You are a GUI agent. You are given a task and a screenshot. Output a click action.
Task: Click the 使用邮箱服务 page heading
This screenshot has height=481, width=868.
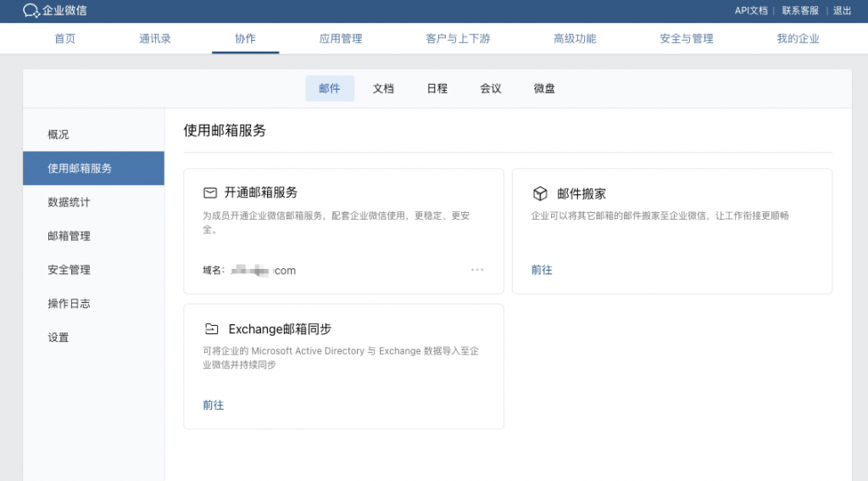tap(225, 131)
